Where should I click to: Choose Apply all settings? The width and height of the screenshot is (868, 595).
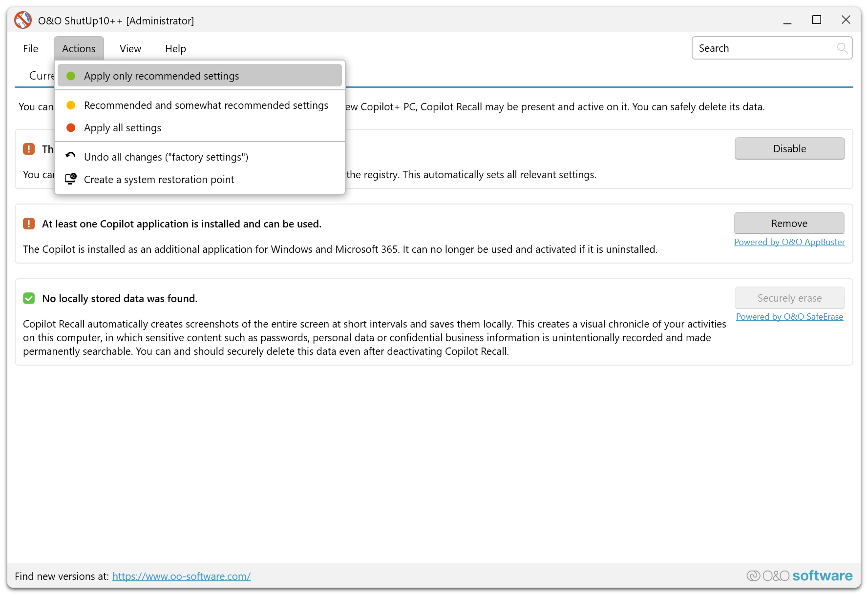[x=123, y=128]
